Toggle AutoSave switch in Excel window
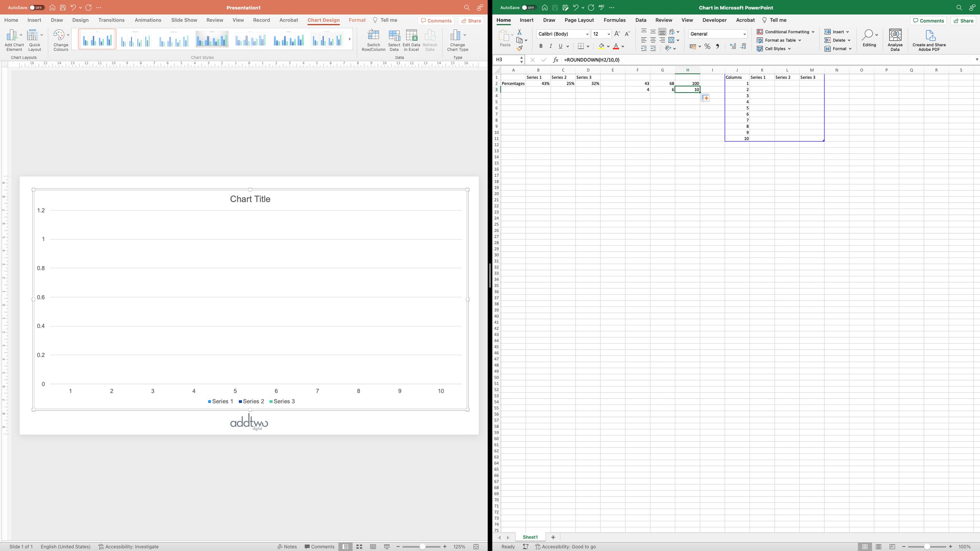 click(528, 7)
